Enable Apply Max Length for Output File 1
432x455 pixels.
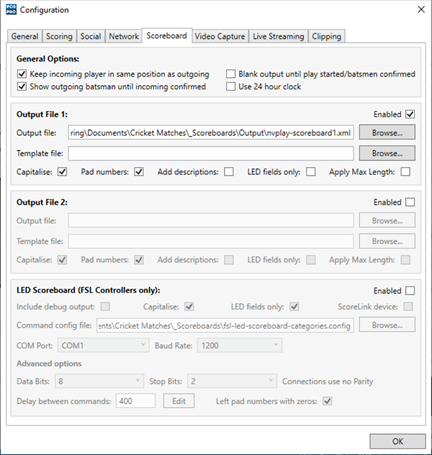[405, 172]
